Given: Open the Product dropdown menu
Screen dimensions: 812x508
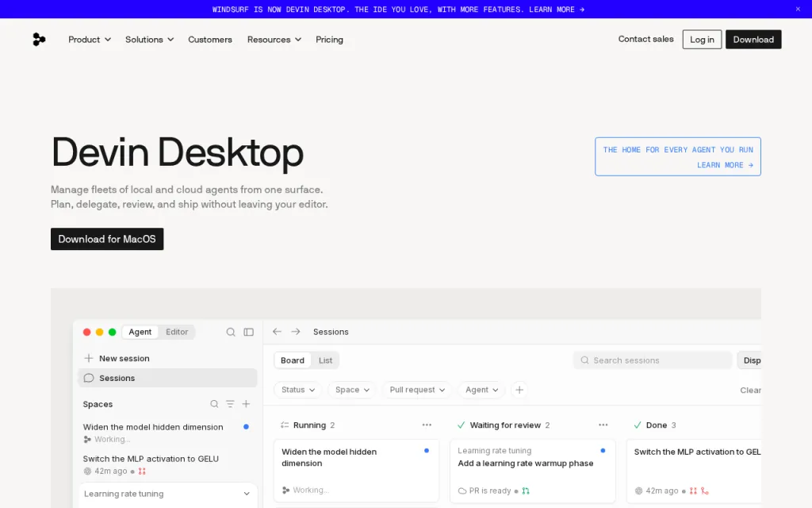Looking at the screenshot, I should [90, 40].
